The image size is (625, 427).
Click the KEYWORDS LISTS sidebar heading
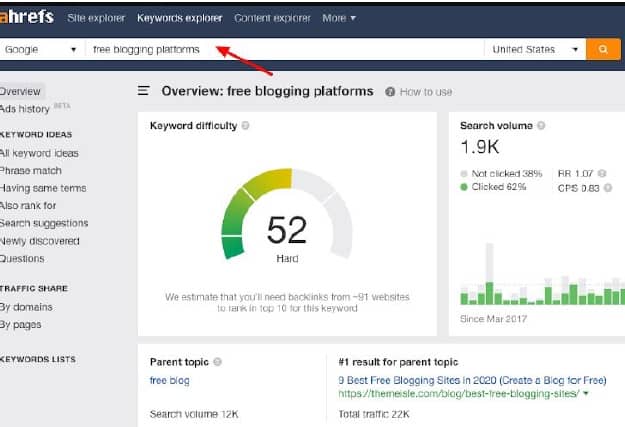38,359
